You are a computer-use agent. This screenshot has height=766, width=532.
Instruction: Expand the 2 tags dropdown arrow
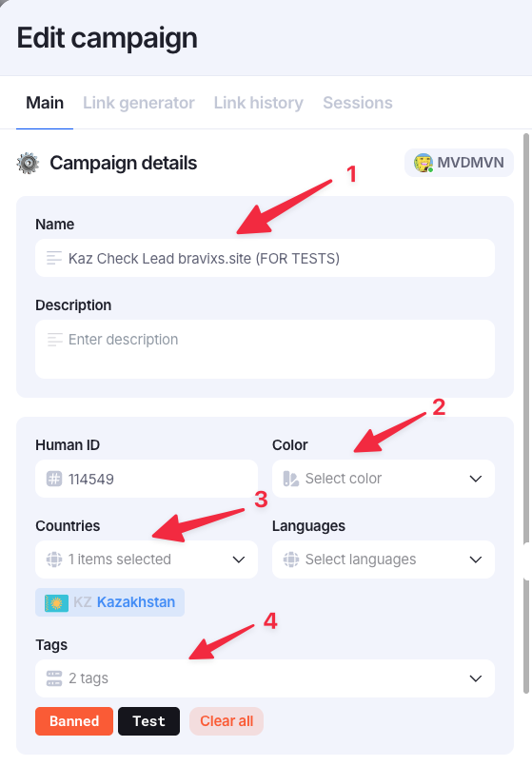476,678
